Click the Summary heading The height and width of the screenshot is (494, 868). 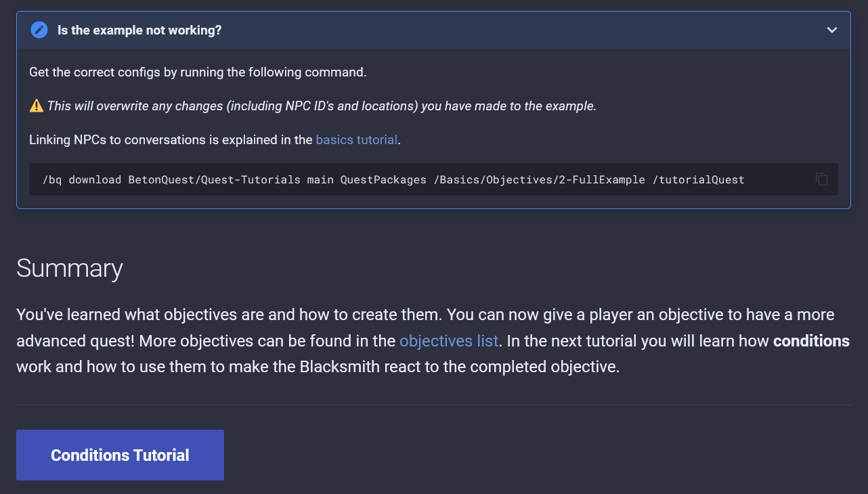pyautogui.click(x=70, y=268)
